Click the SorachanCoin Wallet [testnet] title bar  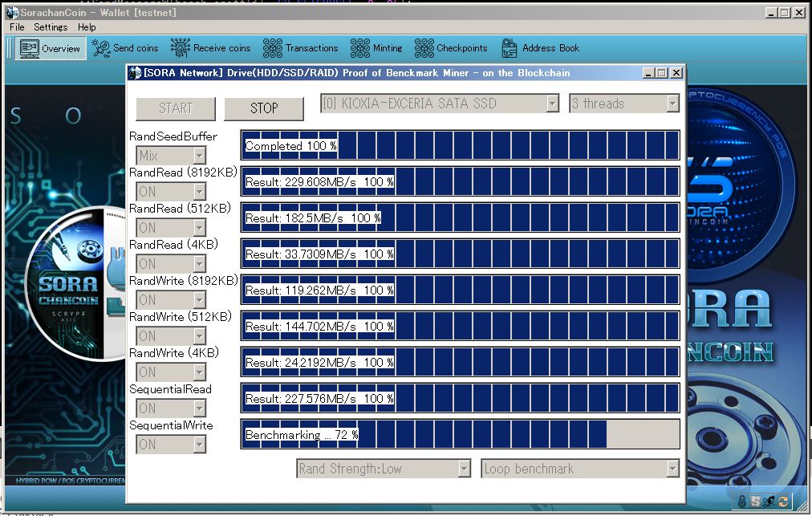coord(406,12)
